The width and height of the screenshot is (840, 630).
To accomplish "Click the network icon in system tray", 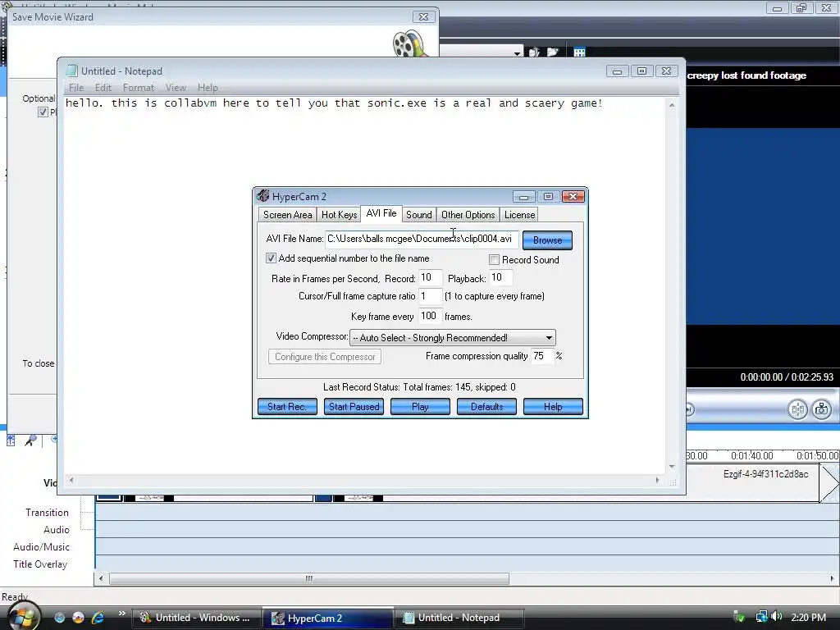I will pos(761,617).
